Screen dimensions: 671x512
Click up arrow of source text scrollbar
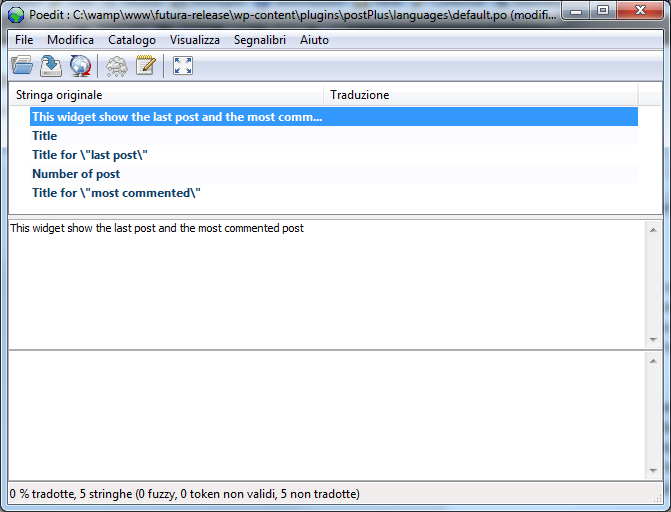coord(653,230)
